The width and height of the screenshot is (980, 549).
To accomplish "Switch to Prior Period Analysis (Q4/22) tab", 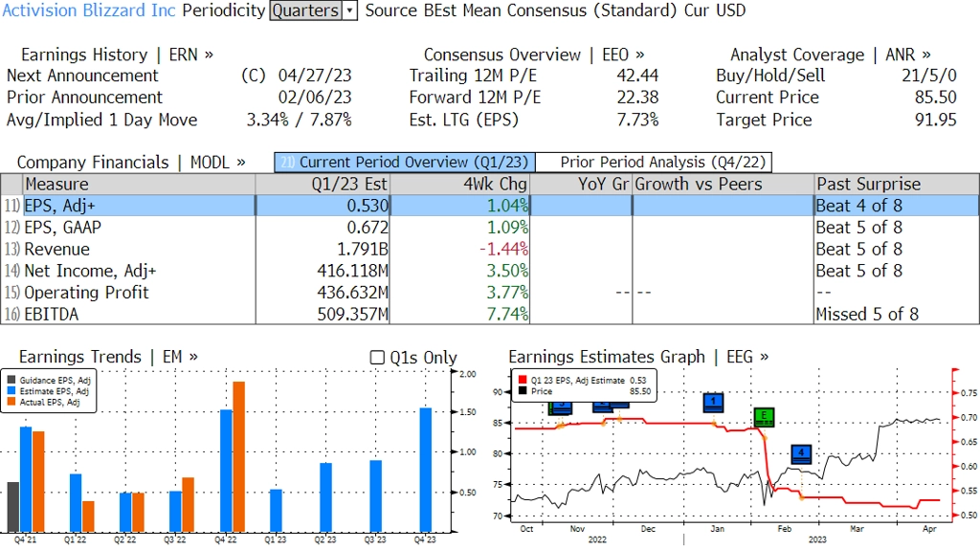I will (x=655, y=163).
